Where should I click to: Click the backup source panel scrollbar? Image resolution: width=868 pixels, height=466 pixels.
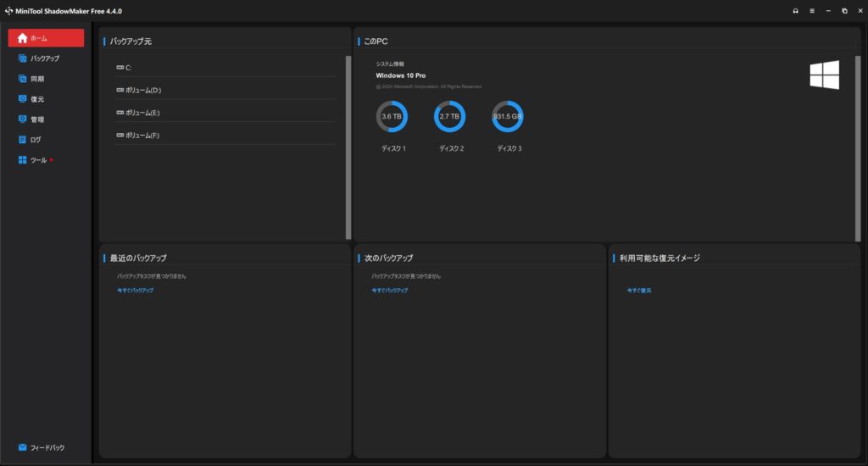(348, 144)
